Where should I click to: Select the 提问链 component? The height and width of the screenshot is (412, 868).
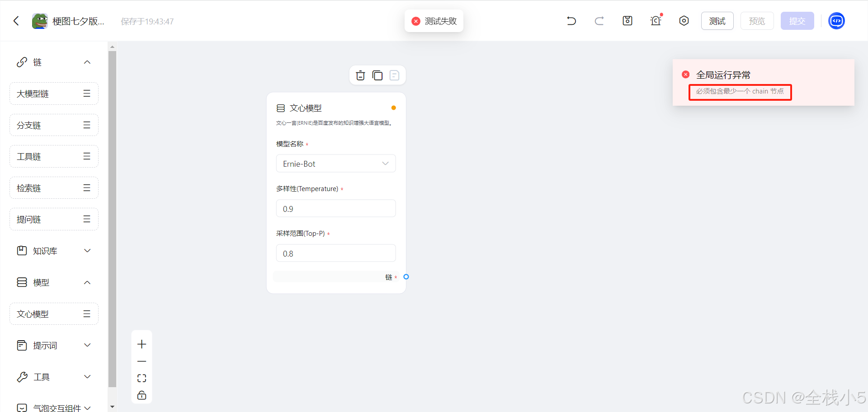pos(54,219)
